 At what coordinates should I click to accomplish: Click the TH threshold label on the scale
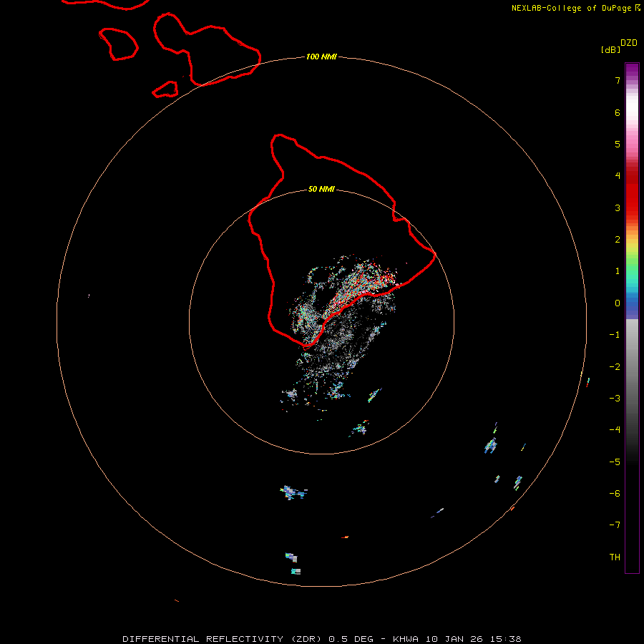[615, 557]
